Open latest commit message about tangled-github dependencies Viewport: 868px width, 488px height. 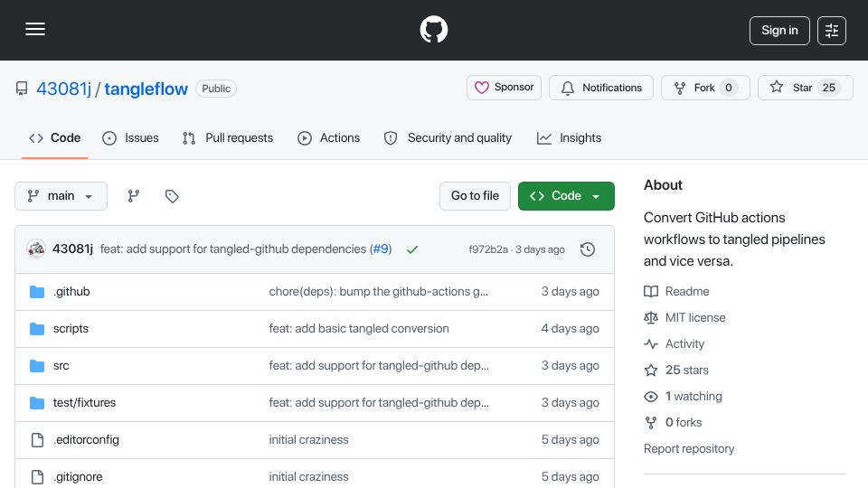[x=233, y=249]
